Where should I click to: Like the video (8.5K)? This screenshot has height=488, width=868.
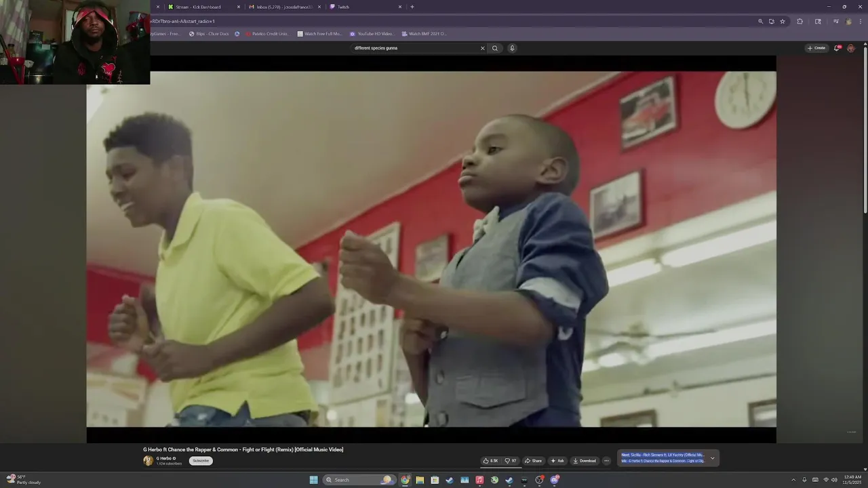tap(490, 461)
